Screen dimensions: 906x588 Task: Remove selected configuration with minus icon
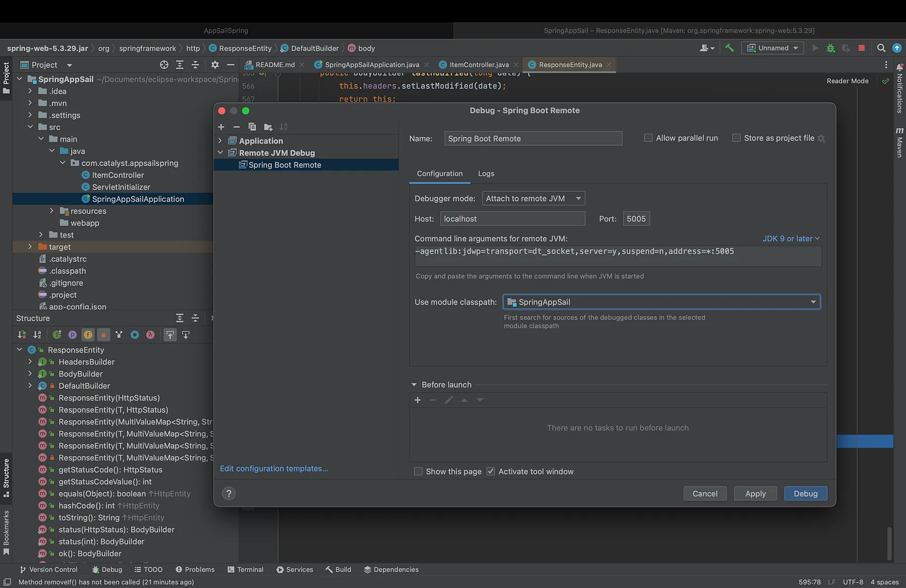[236, 127]
